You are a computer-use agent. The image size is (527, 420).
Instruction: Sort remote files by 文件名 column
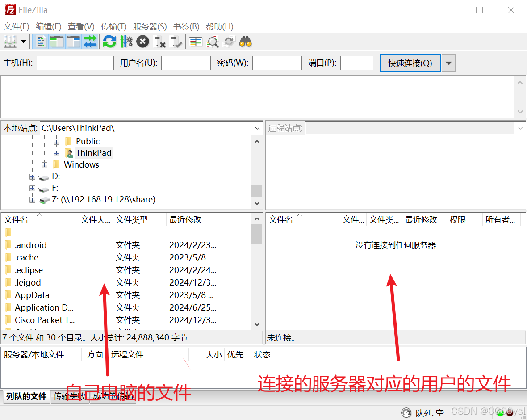point(300,219)
